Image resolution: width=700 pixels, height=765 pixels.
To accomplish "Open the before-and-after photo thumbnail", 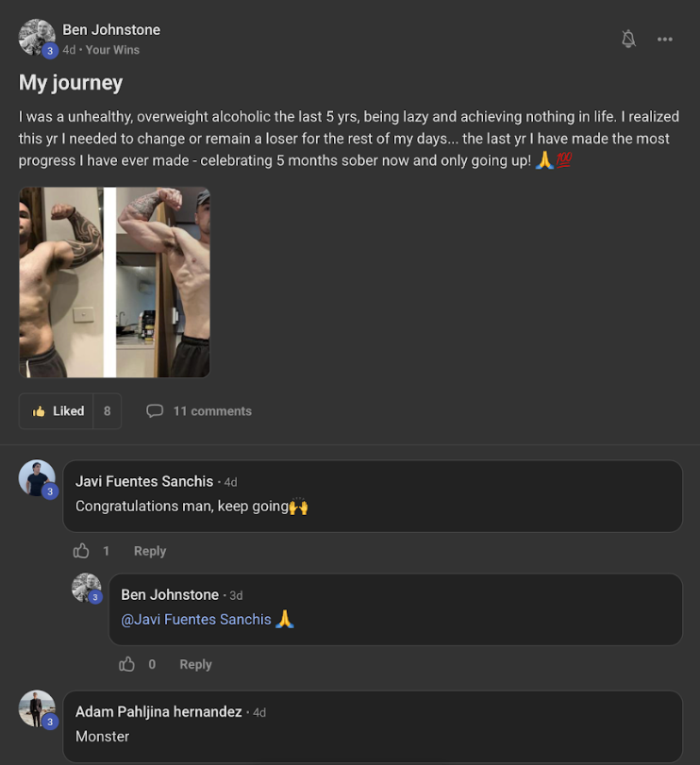I will [x=114, y=282].
